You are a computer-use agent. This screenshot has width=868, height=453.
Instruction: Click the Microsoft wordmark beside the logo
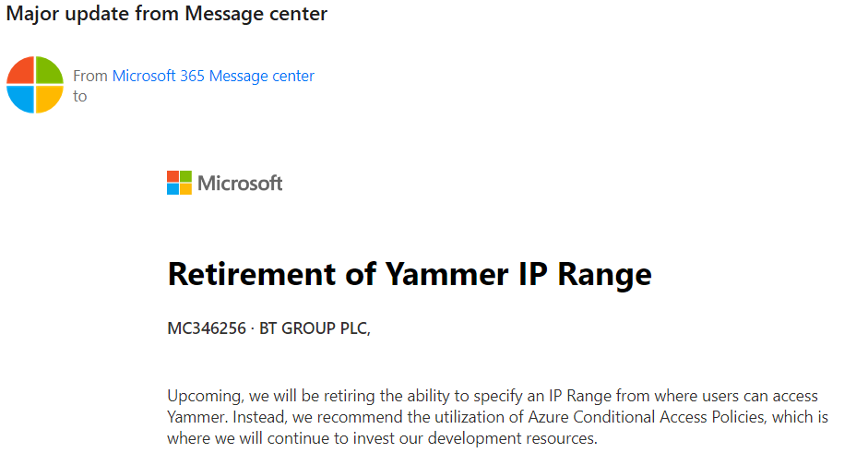[x=240, y=183]
